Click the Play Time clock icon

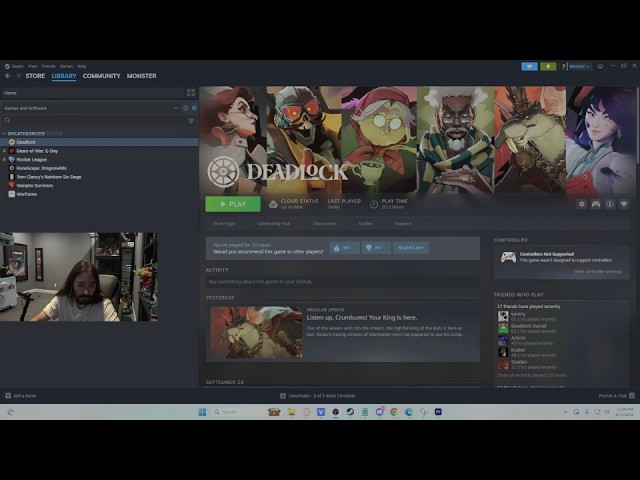[373, 204]
